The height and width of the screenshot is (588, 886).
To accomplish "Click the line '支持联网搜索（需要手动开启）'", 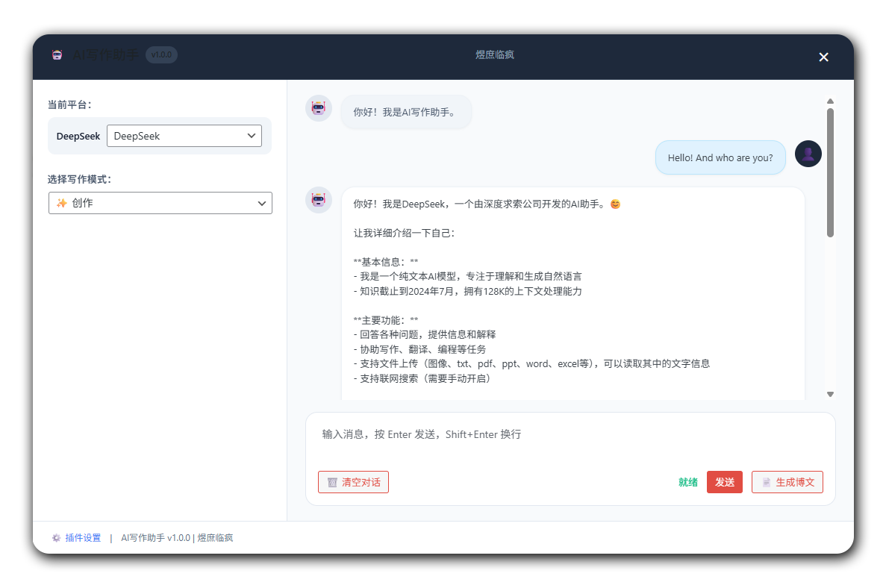I will pos(422,378).
